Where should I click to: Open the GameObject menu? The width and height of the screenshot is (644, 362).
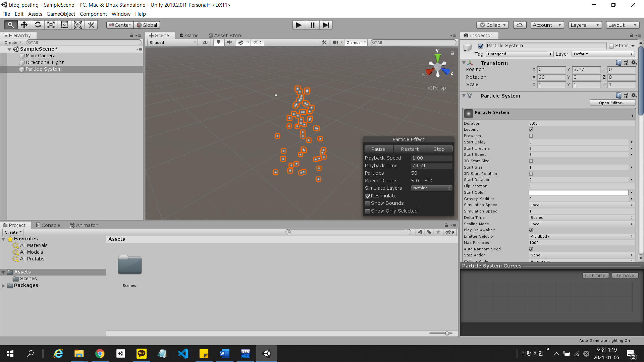coord(60,14)
